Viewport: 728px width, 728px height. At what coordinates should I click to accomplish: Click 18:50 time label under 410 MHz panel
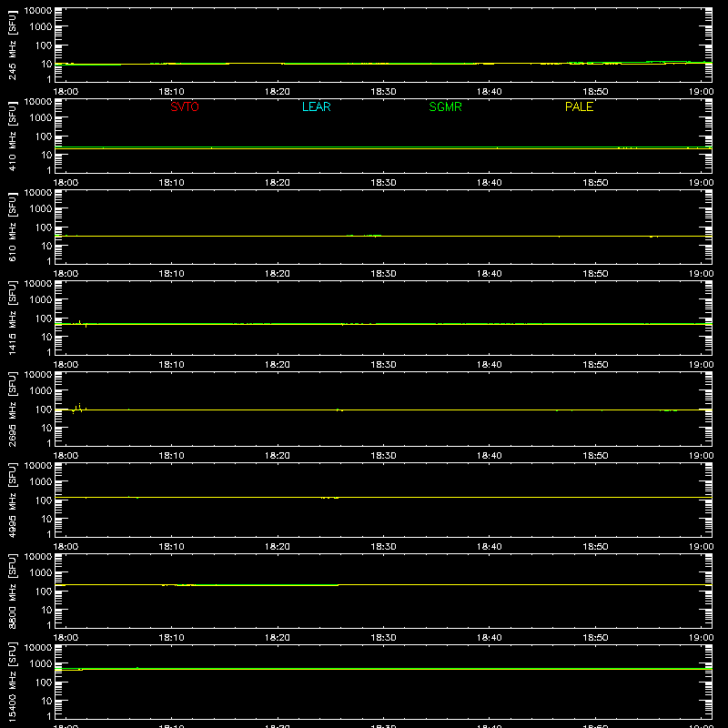595,183
